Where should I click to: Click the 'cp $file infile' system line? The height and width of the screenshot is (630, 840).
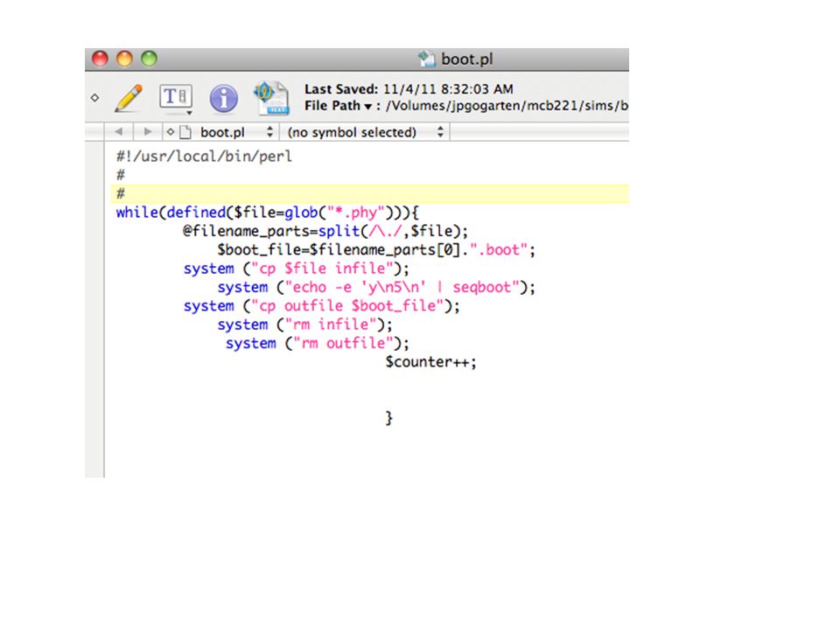click(297, 269)
